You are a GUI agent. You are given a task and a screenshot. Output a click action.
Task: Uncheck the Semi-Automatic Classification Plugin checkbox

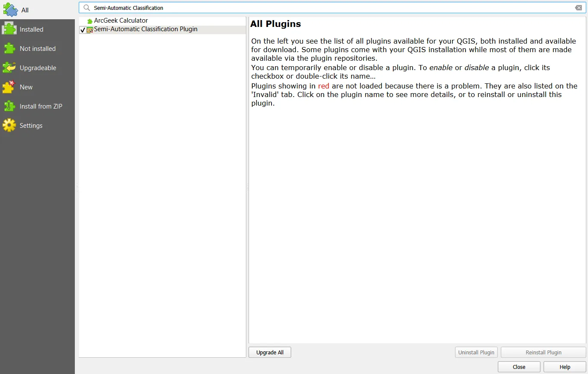tap(83, 29)
